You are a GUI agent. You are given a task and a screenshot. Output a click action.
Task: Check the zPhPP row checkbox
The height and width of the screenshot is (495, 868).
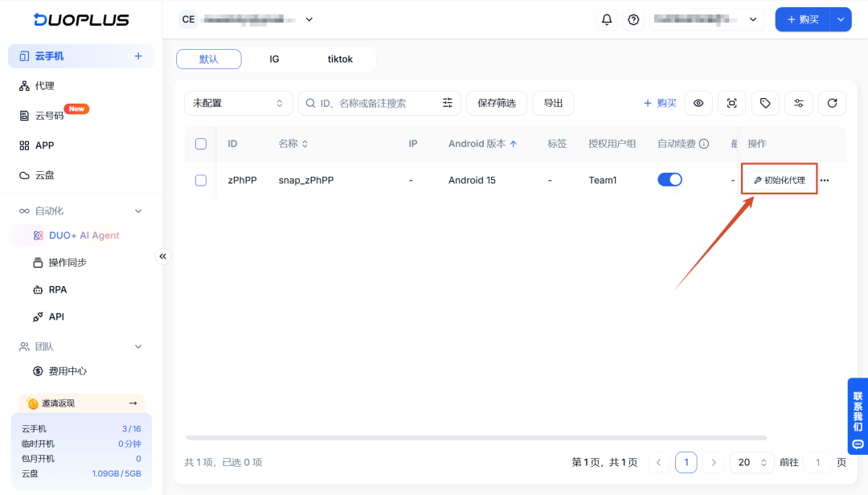pos(201,181)
